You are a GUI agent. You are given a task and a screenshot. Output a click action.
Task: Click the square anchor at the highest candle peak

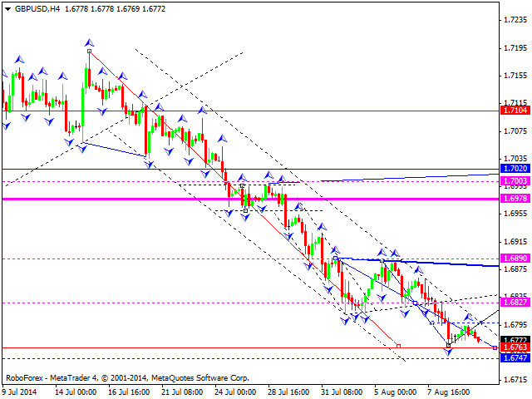88,51
